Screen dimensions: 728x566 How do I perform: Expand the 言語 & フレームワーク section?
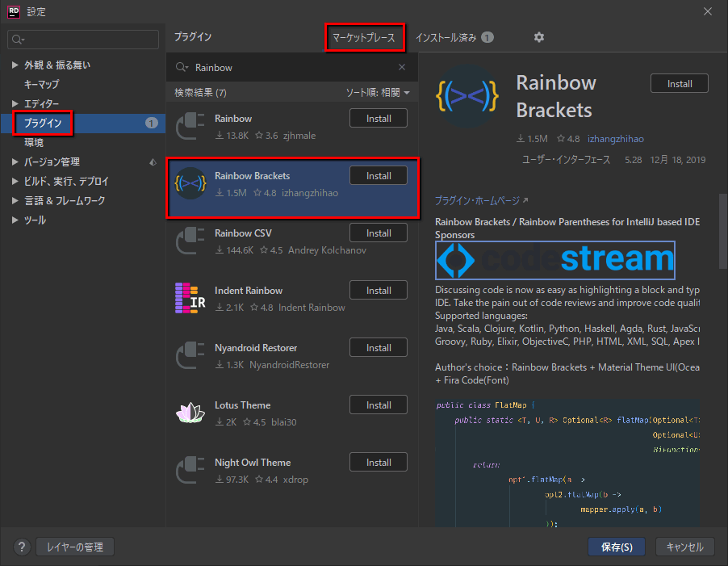(15, 200)
